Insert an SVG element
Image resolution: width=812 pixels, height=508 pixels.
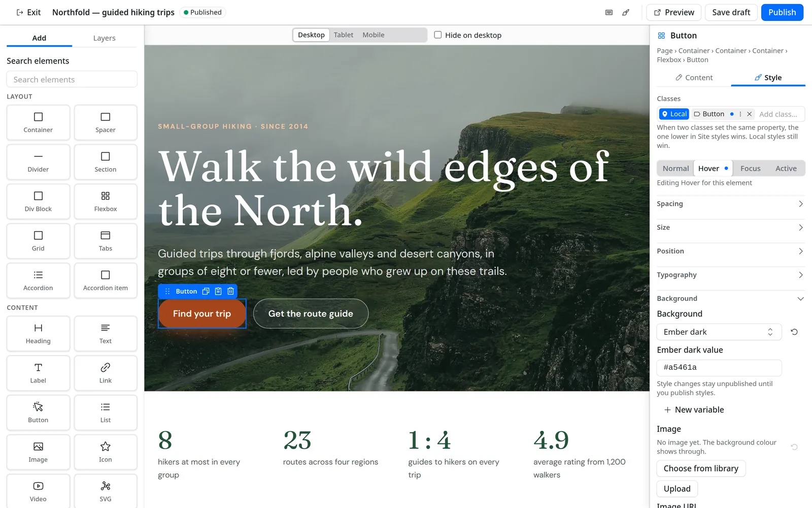tap(106, 491)
